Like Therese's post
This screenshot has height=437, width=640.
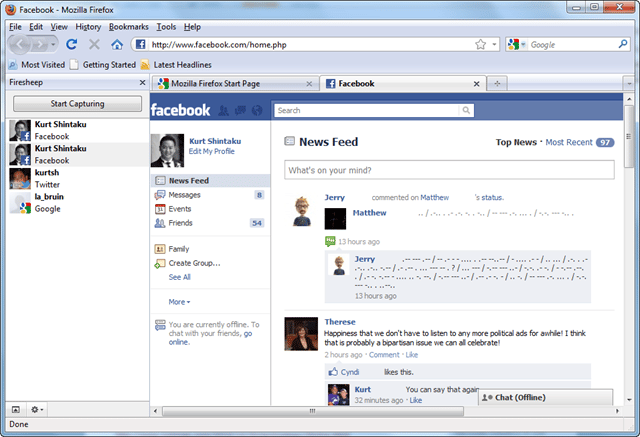(x=412, y=355)
